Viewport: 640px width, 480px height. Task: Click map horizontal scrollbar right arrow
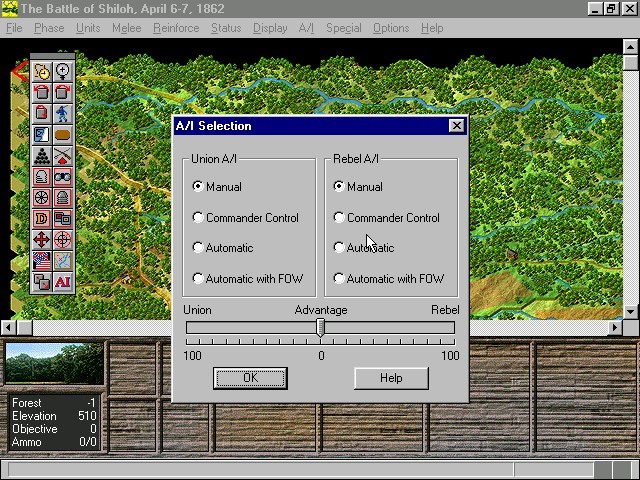pyautogui.click(x=615, y=327)
